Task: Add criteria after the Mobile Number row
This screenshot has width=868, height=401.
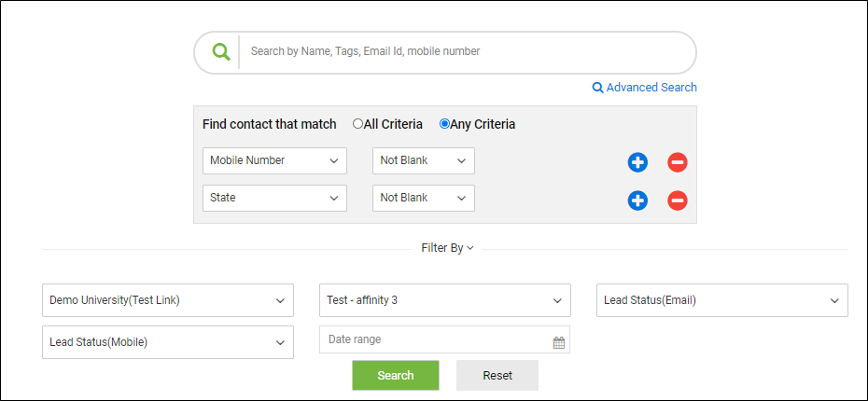Action: 637,162
